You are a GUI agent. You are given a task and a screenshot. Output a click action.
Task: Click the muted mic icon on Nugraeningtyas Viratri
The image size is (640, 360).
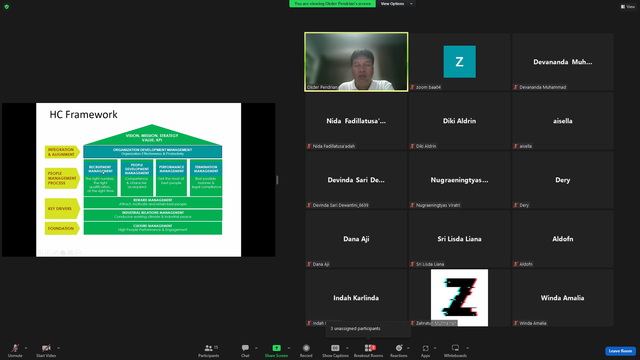coord(412,205)
